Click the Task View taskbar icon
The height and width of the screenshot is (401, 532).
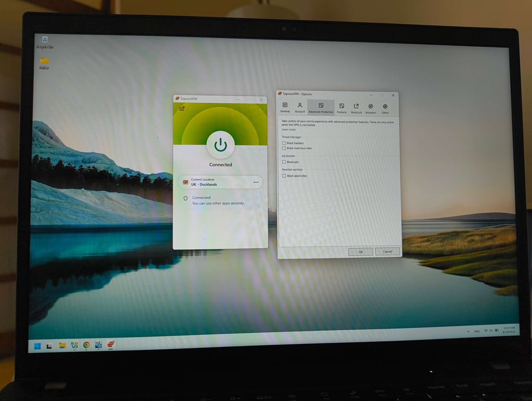(49, 346)
